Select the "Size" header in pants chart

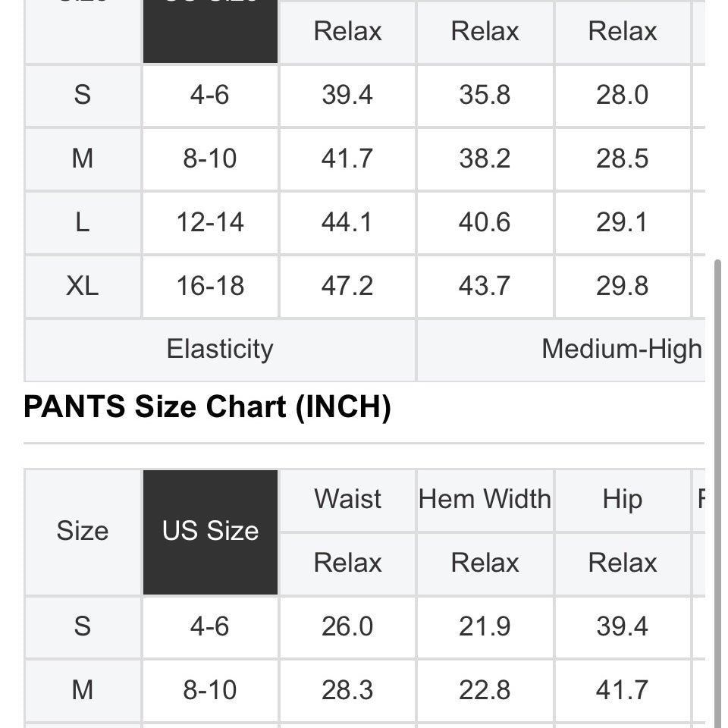point(82,531)
